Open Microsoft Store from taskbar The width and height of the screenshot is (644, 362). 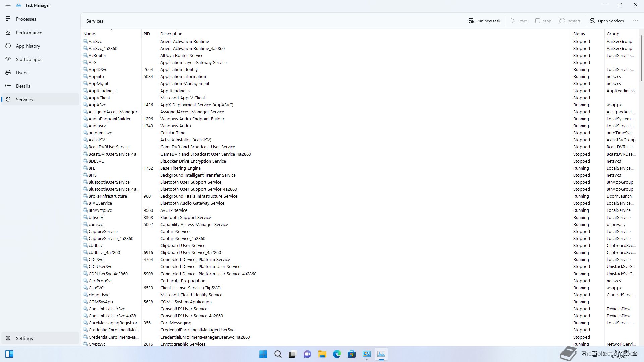pos(352,354)
